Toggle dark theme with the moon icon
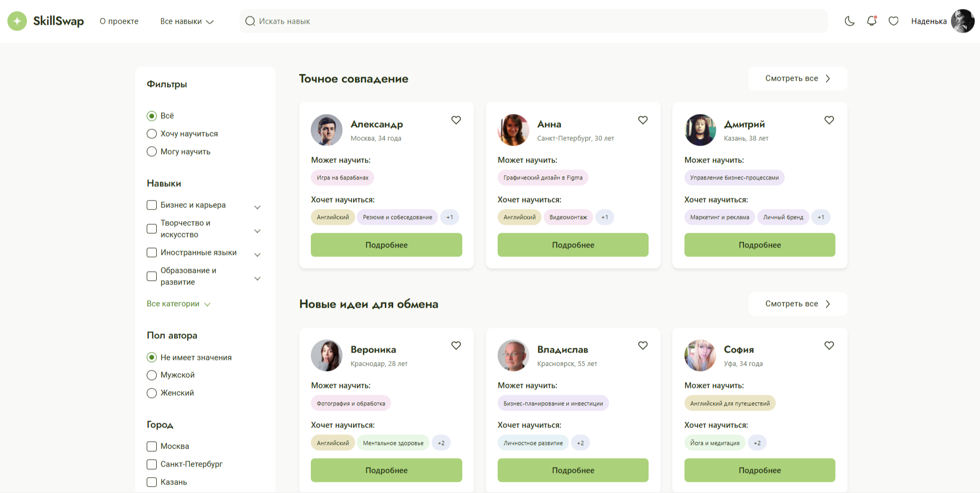Viewport: 980px width, 493px height. click(850, 21)
